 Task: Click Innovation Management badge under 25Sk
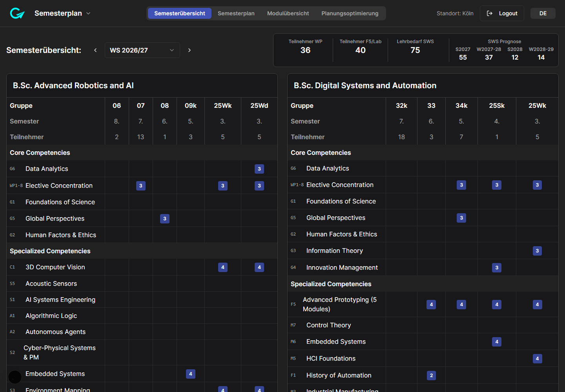point(497,268)
